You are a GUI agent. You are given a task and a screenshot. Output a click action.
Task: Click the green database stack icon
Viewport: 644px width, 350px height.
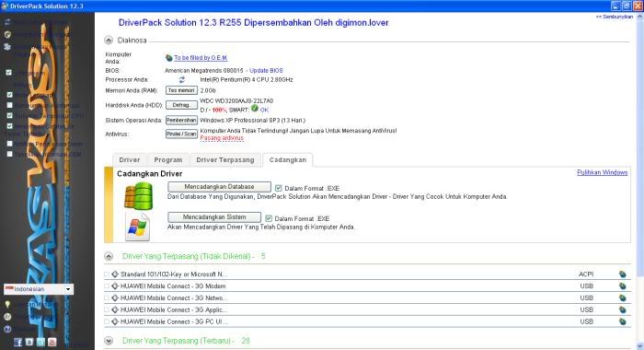(139, 196)
